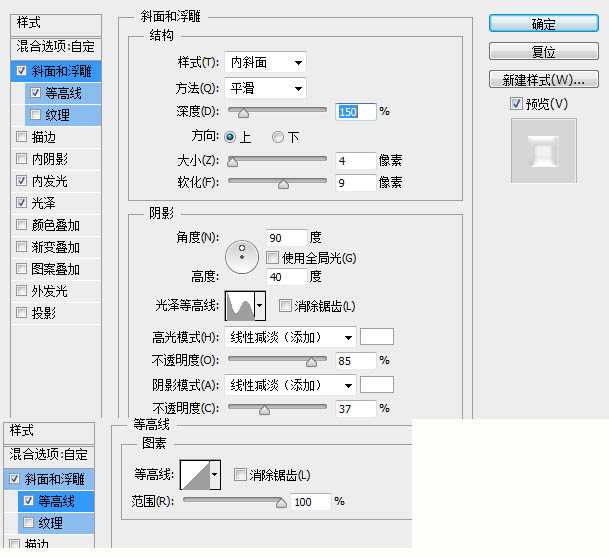This screenshot has width=609, height=557.
Task: Select upper 等高线 sub-item
Action: [x=63, y=93]
